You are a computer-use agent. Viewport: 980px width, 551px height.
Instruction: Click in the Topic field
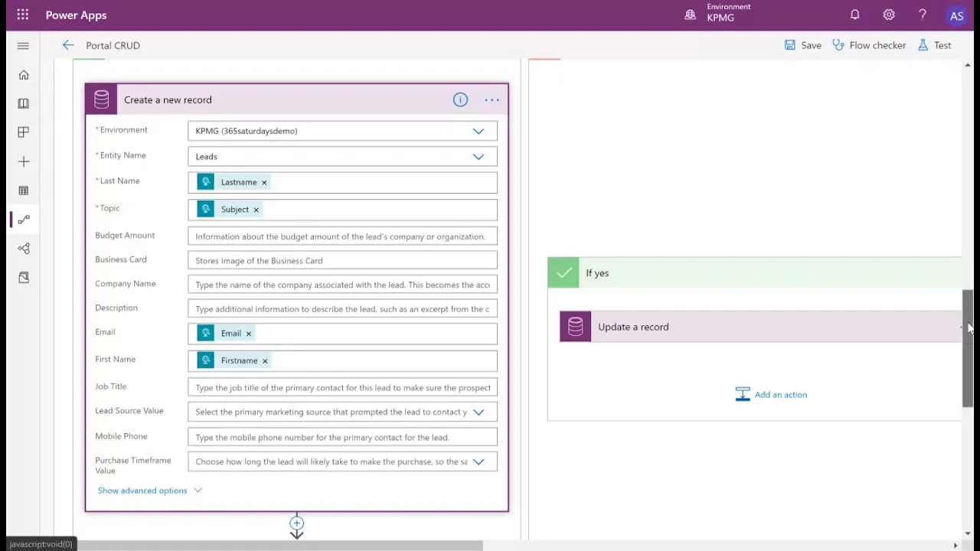pos(342,210)
